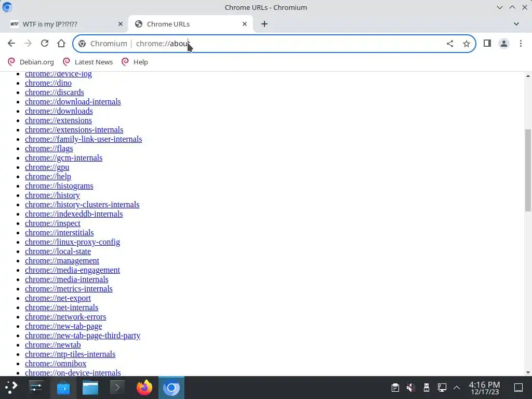
Task: Click the forward navigation arrow
Action: 28,44
